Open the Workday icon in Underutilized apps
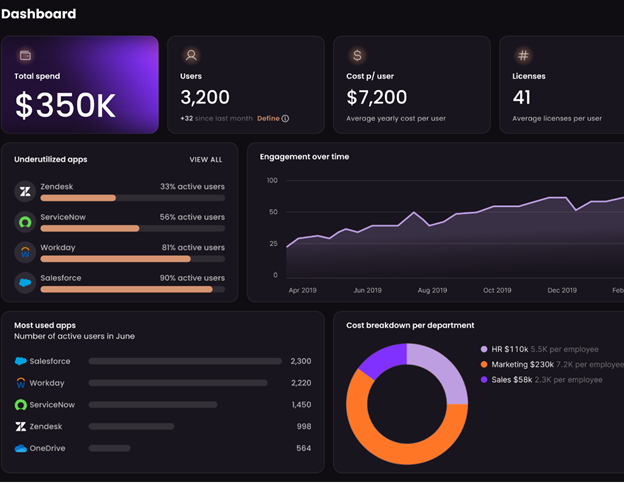 click(25, 252)
